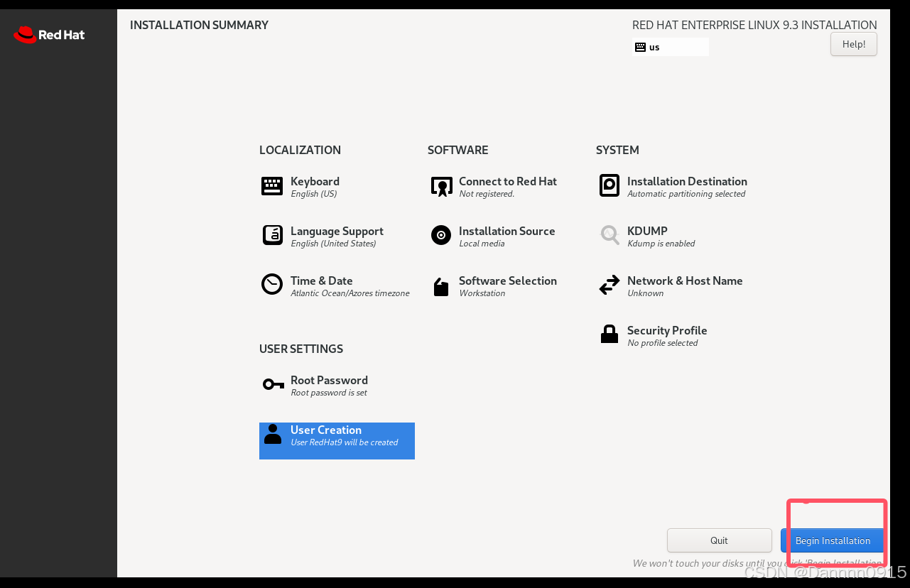Image resolution: width=910 pixels, height=588 pixels.
Task: Click the Language Support icon
Action: point(272,235)
